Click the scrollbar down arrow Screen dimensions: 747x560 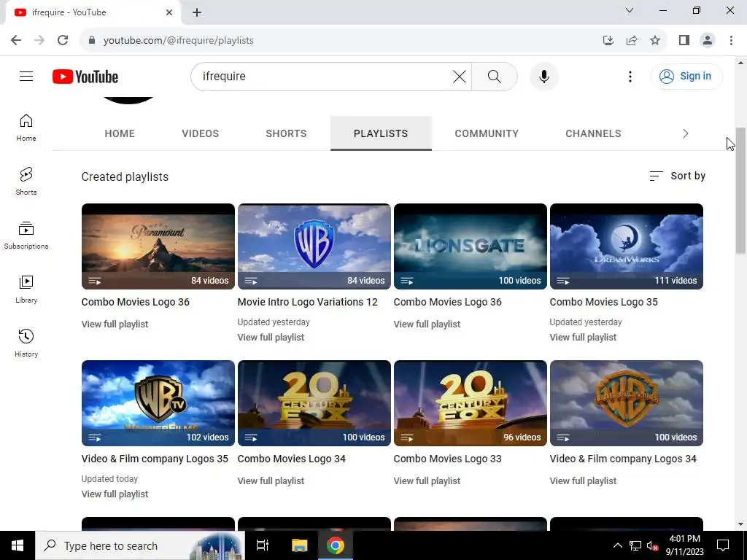pos(740,524)
